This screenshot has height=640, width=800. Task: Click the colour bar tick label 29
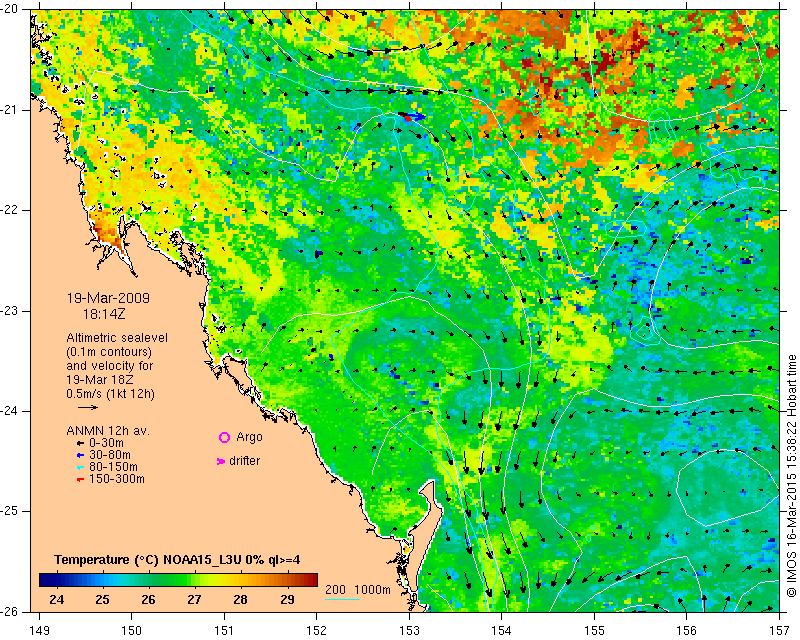(287, 600)
